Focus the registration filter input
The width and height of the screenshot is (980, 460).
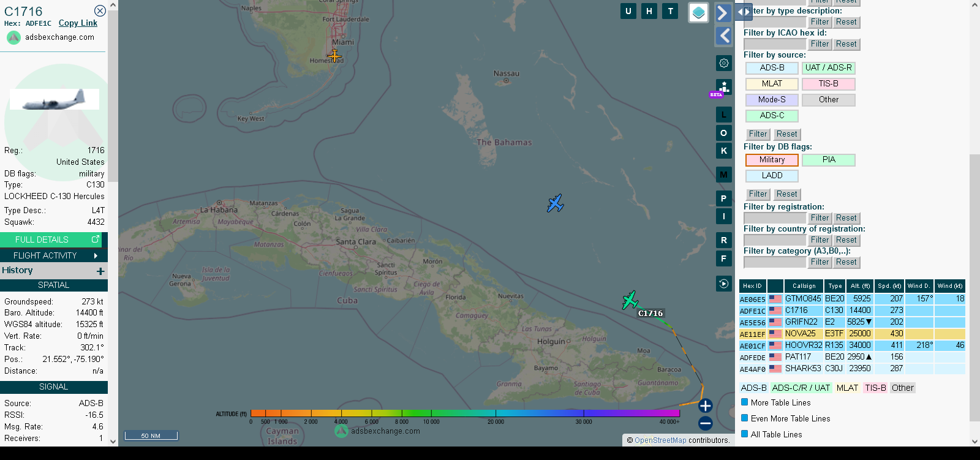(775, 218)
